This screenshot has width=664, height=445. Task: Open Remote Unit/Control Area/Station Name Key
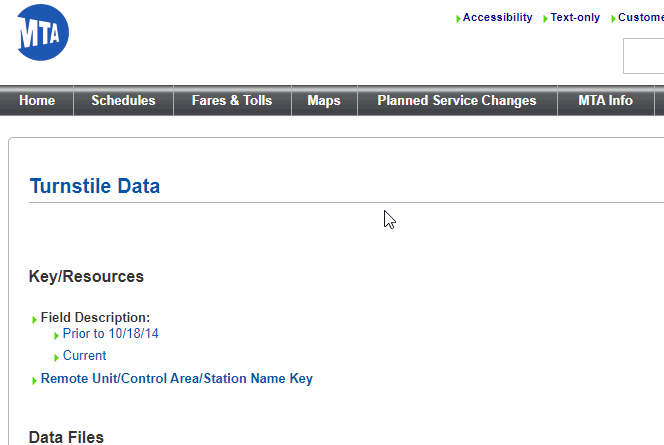click(x=176, y=380)
